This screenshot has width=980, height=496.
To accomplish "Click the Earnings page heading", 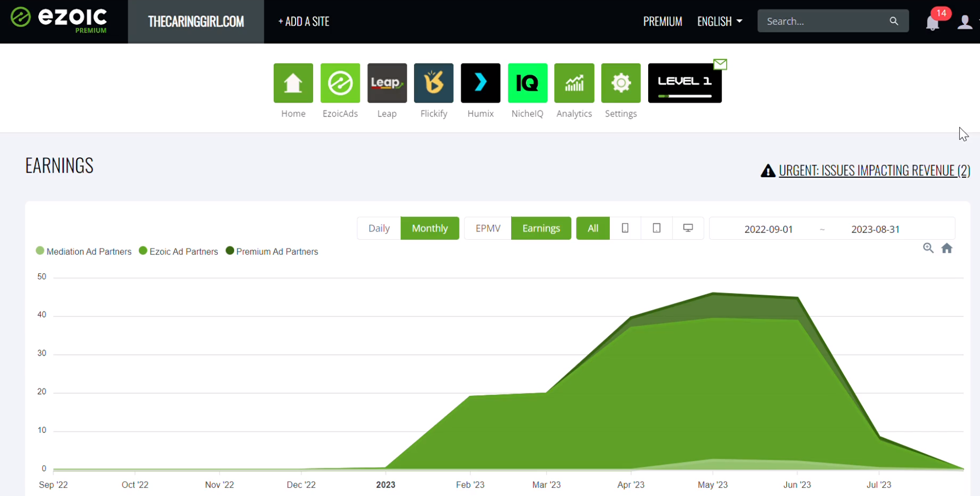I will pos(59,166).
